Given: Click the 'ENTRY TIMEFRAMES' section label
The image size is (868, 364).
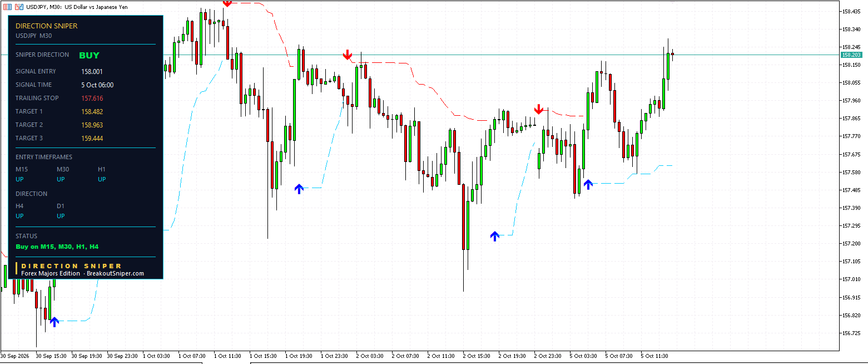Looking at the screenshot, I should point(44,157).
